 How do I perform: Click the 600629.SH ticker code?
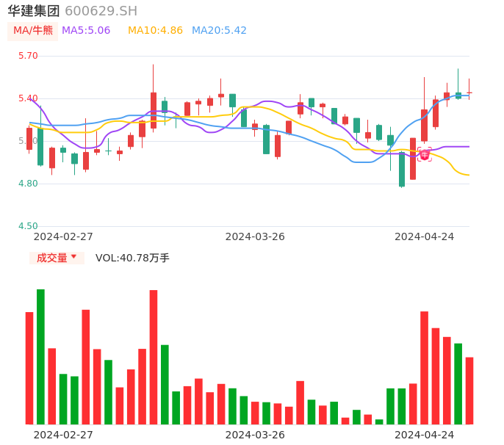(101, 11)
